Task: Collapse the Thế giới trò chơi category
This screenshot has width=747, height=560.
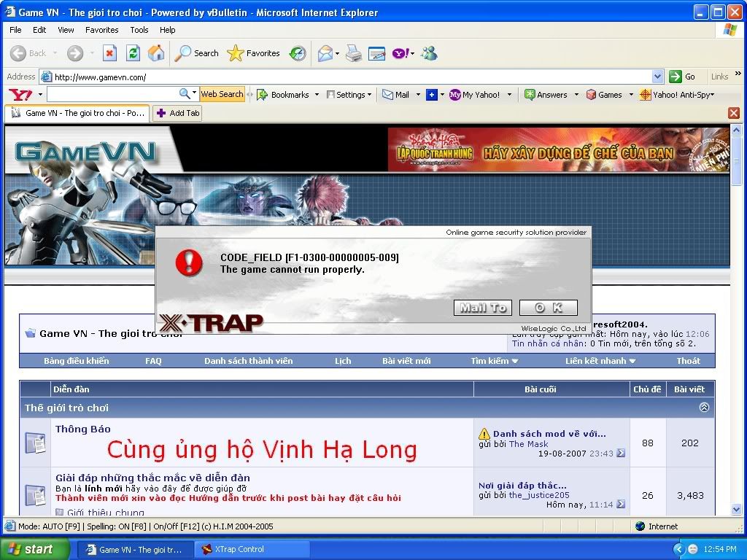Action: pyautogui.click(x=704, y=408)
